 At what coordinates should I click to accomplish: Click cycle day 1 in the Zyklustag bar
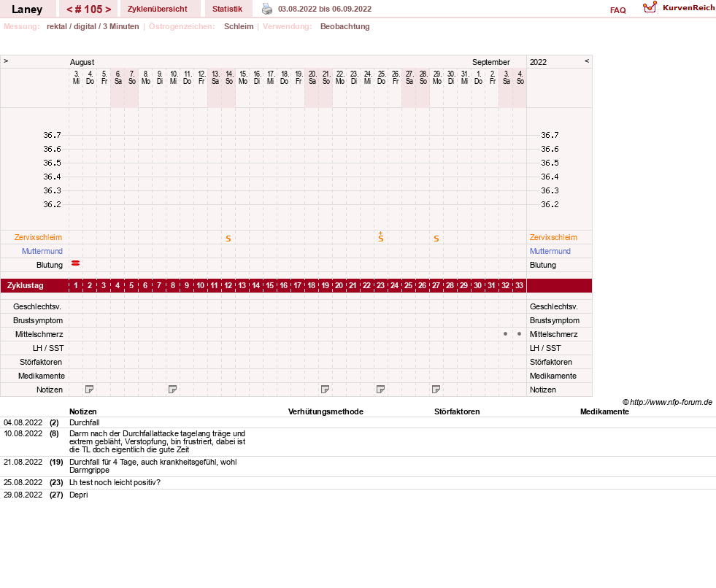pyautogui.click(x=76, y=285)
